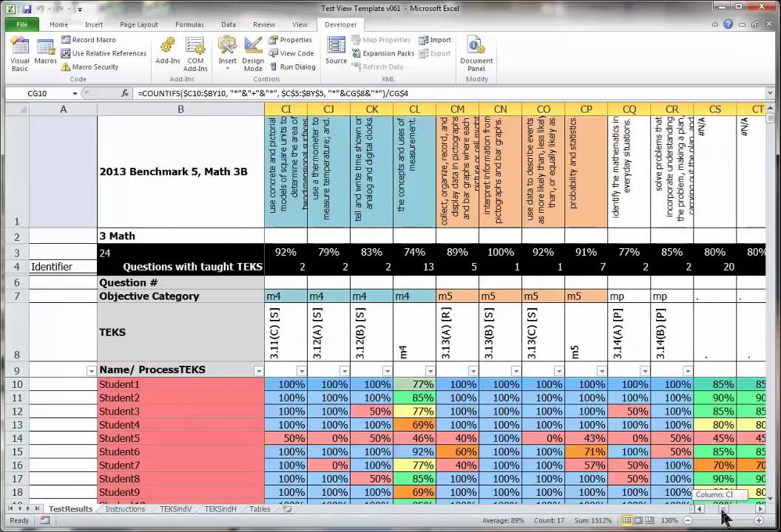Image resolution: width=781 pixels, height=532 pixels.
Task: Open the File tab
Action: (x=22, y=24)
